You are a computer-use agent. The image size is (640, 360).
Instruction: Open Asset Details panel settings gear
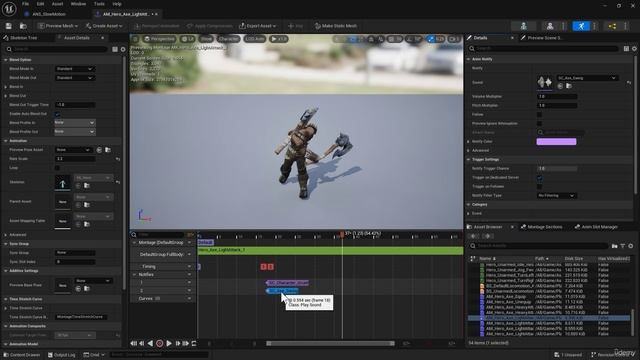(x=123, y=49)
